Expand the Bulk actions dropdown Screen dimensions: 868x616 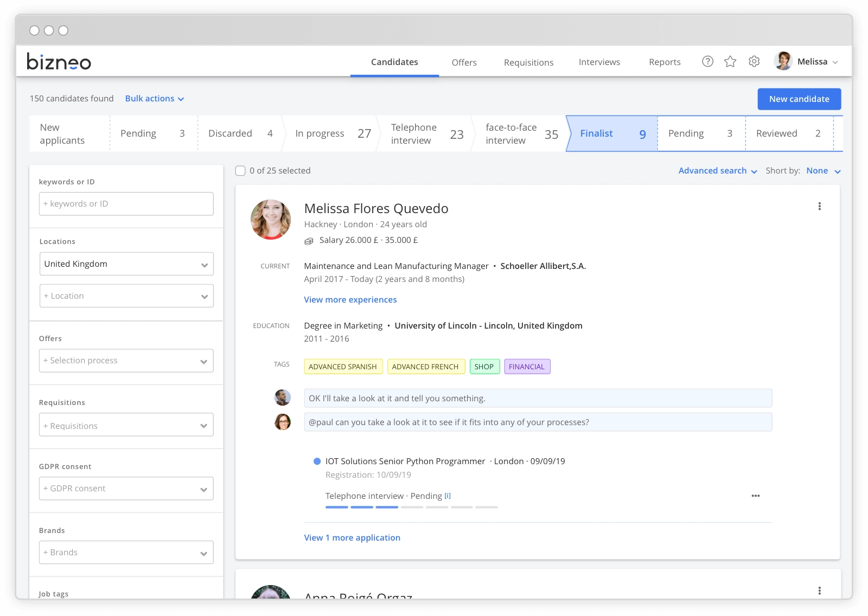(155, 99)
